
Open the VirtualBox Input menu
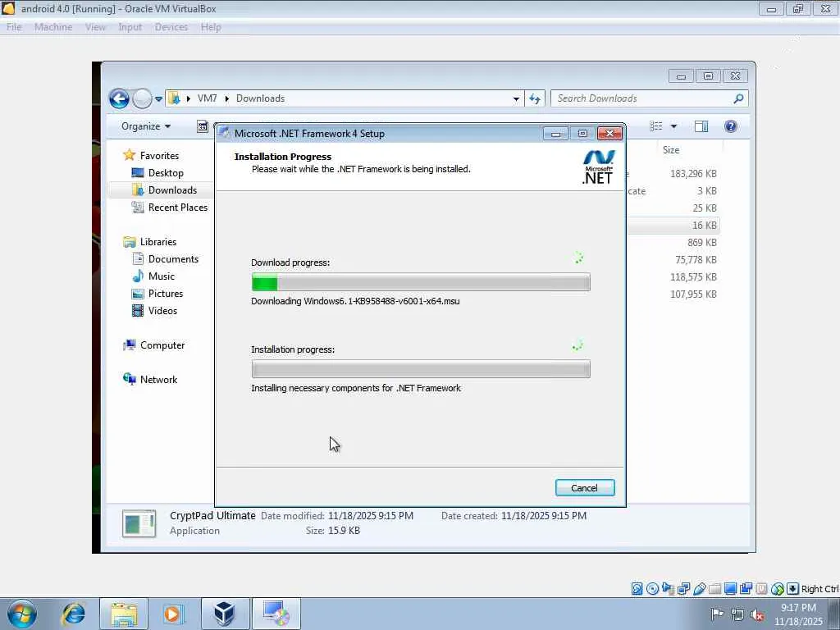130,27
